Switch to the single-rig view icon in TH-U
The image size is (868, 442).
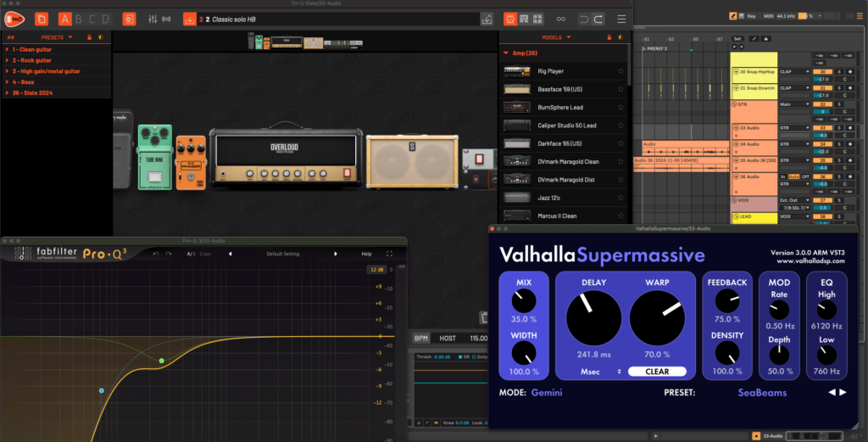pos(509,20)
